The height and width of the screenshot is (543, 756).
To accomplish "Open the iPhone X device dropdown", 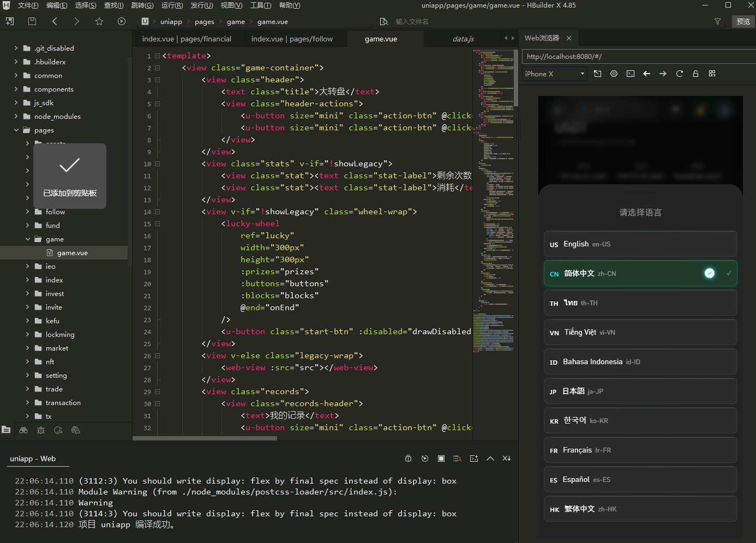I will [x=554, y=74].
